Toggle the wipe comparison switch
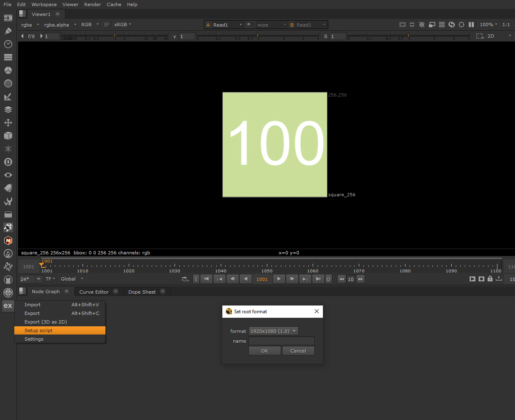Image resolution: width=515 pixels, height=420 pixels. point(249,25)
